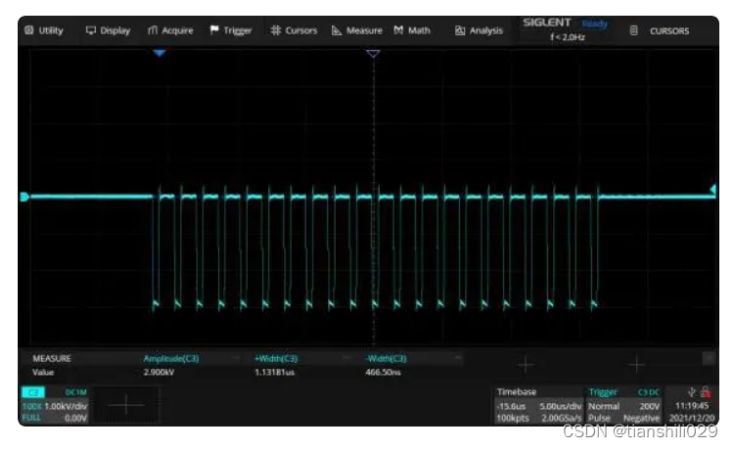
Task: Click the Negative polarity label
Action: coord(642,418)
